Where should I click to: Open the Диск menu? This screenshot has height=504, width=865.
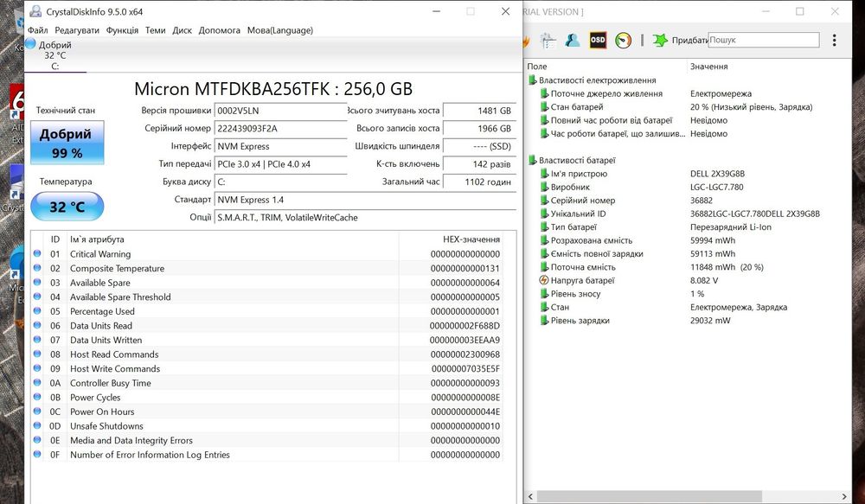pos(182,30)
